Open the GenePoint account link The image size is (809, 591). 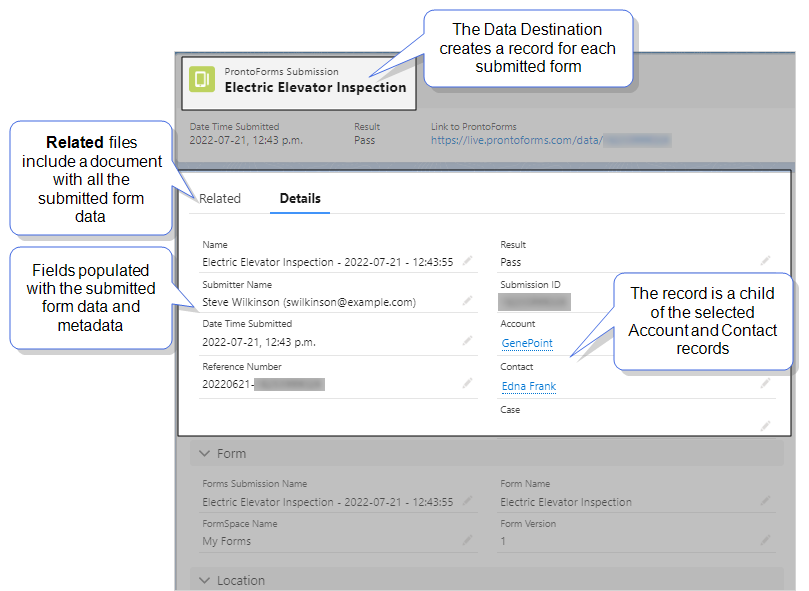pos(527,343)
